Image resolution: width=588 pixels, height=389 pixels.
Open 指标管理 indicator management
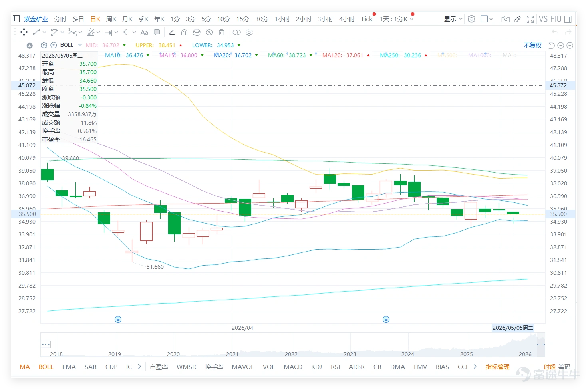[497, 367]
